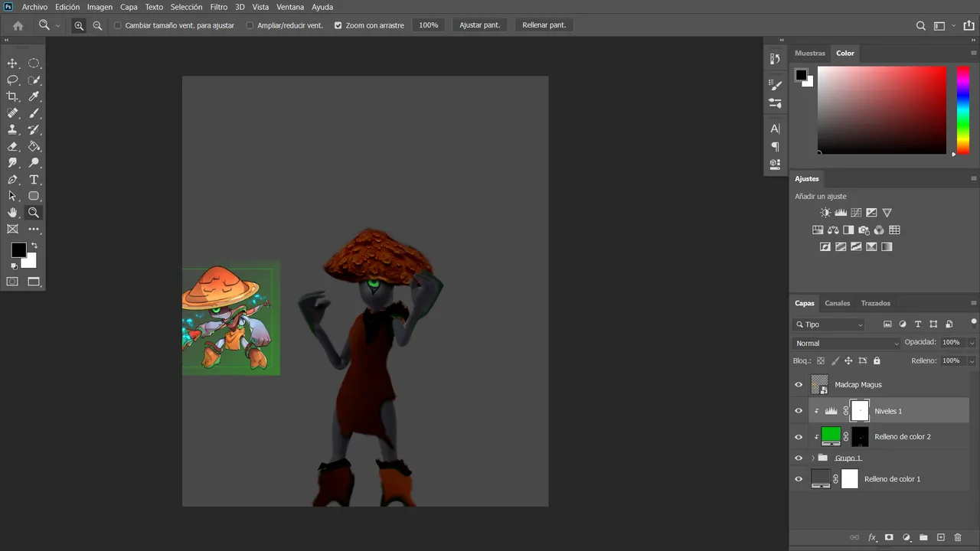Delete layer with trash icon
The width and height of the screenshot is (980, 551).
pos(958,538)
